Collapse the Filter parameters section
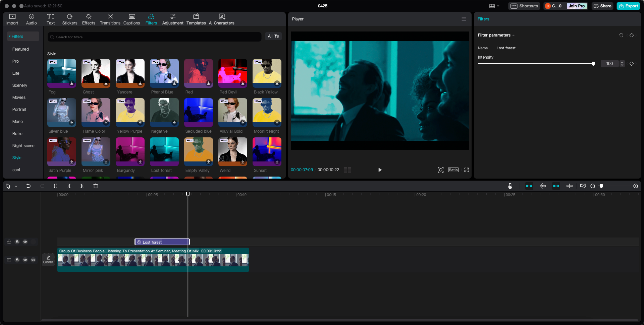The width and height of the screenshot is (644, 325). [x=513, y=36]
